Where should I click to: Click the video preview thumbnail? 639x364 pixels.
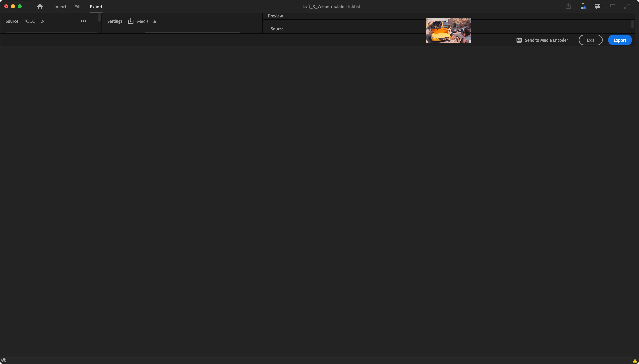click(448, 31)
